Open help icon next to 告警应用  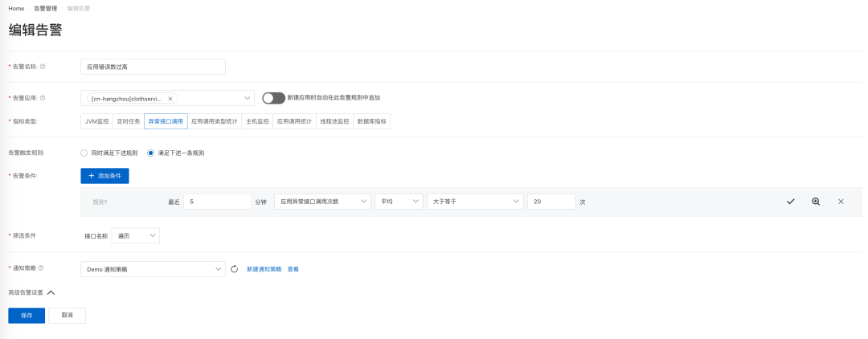(x=43, y=98)
